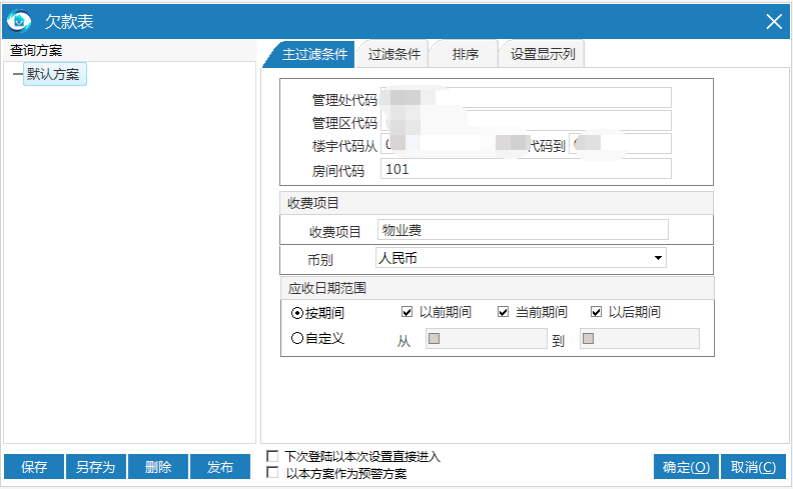Uncheck the 以后期间 checkbox

coord(596,312)
